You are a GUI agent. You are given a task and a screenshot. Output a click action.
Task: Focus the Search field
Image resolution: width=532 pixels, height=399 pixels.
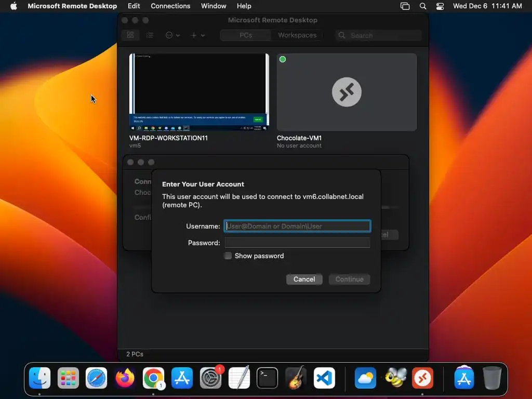click(379, 35)
